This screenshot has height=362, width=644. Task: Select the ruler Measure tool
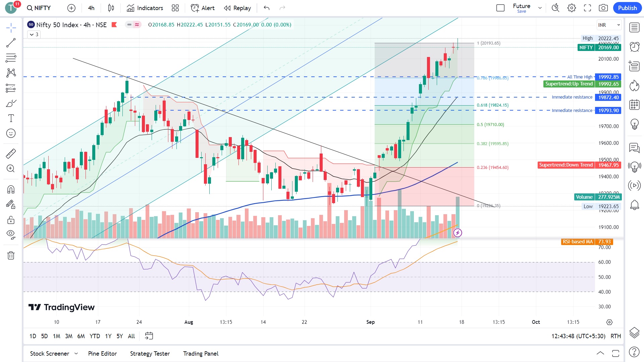(11, 154)
